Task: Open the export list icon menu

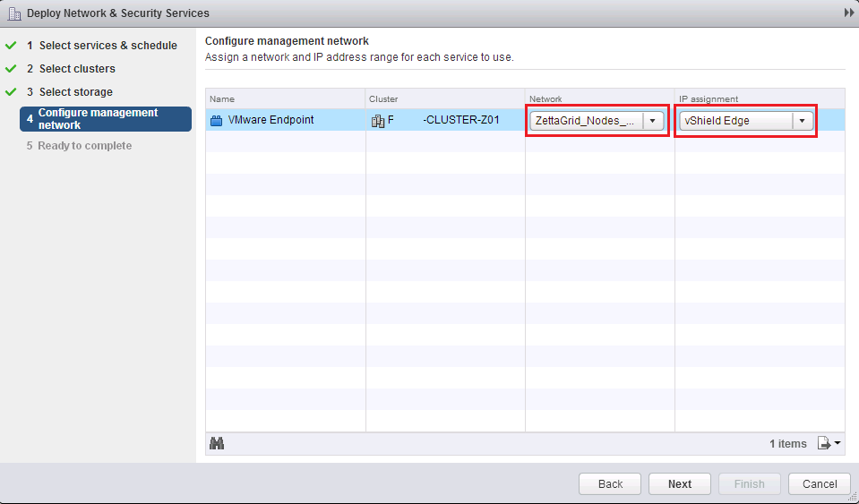Action: coord(829,443)
